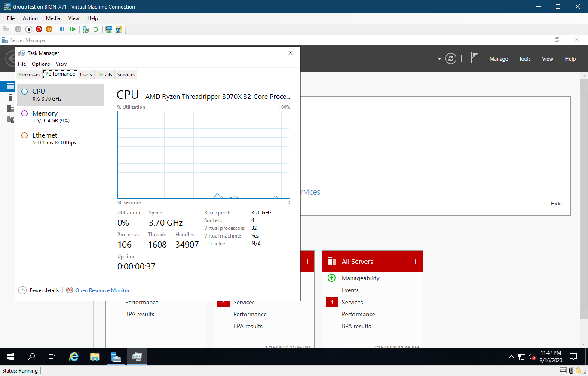Screen dimensions: 588x376
Task: Click the All Servers tile header
Action: point(372,261)
